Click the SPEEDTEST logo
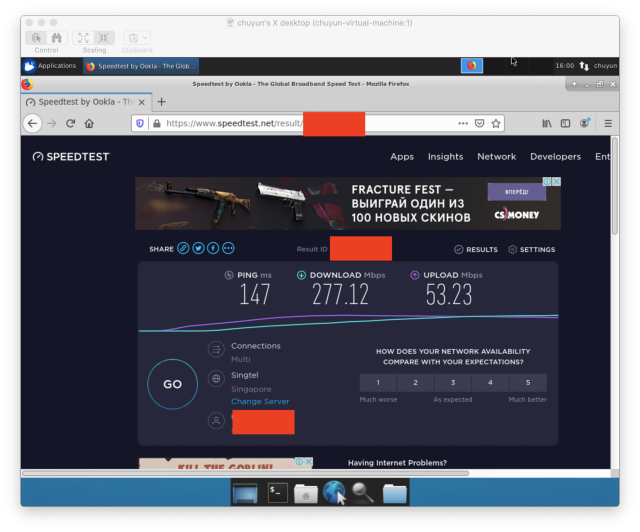Screen dimensions: 640x532 71,157
